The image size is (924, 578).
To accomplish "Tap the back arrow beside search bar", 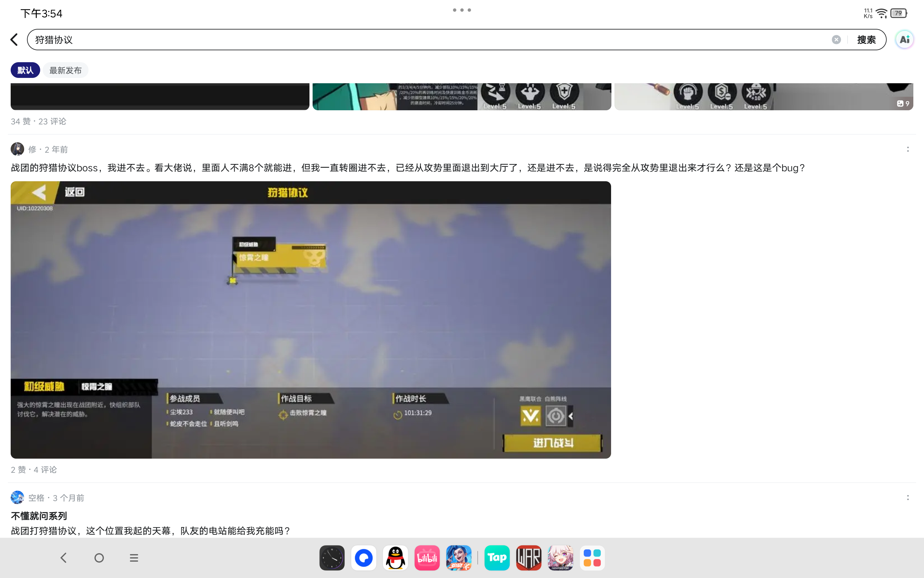I will tap(14, 40).
